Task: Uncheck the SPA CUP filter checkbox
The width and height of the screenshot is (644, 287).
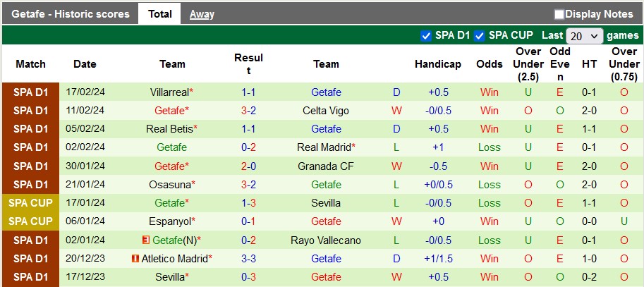Action: (480, 35)
